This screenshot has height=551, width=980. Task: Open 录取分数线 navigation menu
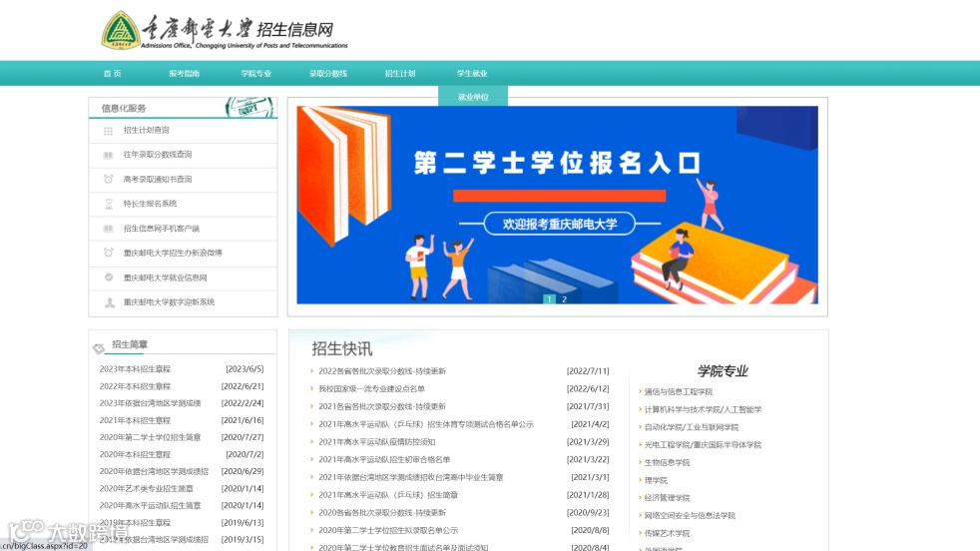[328, 73]
